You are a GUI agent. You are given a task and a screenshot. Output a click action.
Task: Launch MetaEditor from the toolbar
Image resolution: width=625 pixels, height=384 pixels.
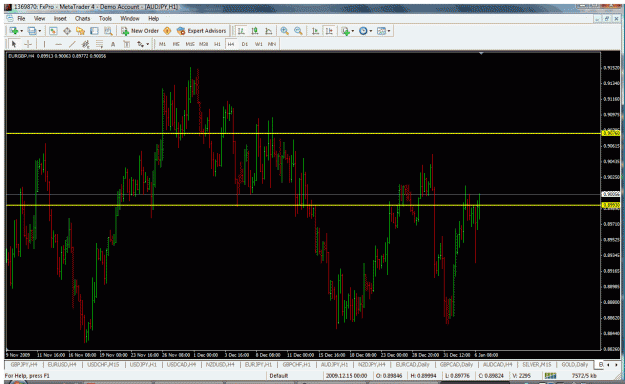click(x=167, y=31)
